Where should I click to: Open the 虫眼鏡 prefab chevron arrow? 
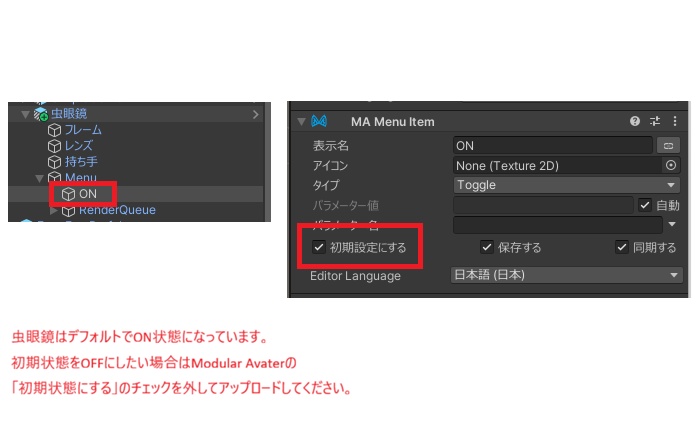(255, 115)
